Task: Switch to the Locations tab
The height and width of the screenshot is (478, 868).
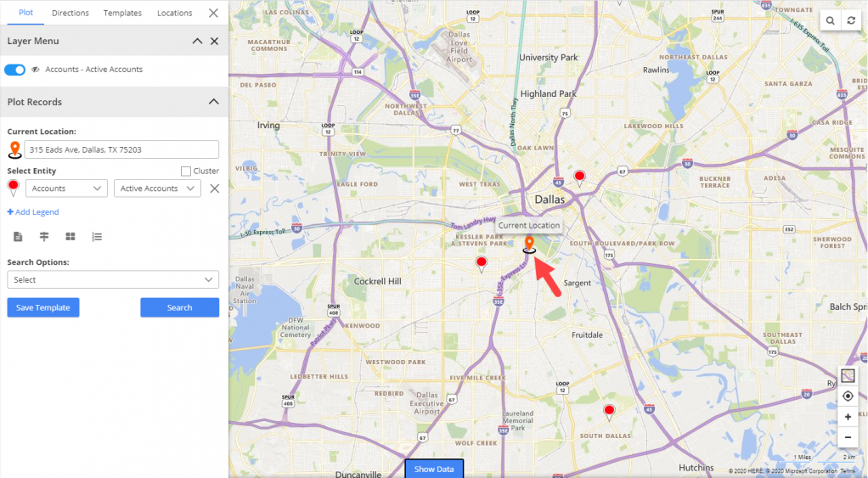Action: click(x=174, y=13)
